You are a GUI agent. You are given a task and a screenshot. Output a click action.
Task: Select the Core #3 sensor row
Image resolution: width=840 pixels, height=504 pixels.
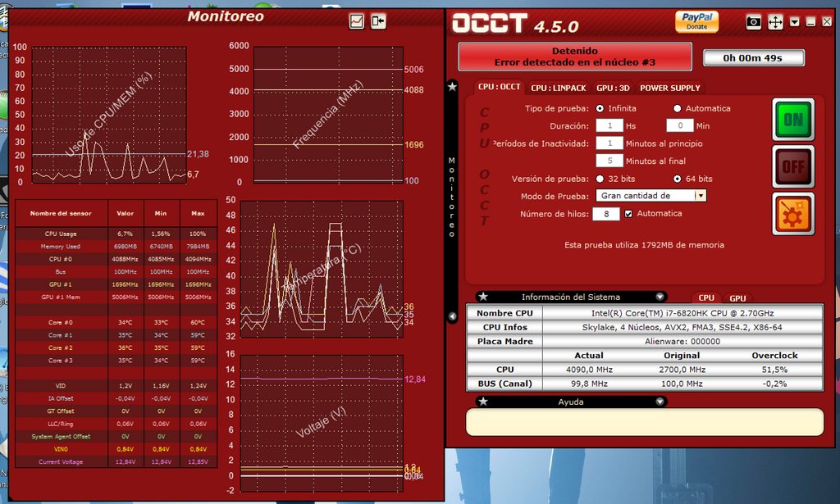(x=116, y=361)
